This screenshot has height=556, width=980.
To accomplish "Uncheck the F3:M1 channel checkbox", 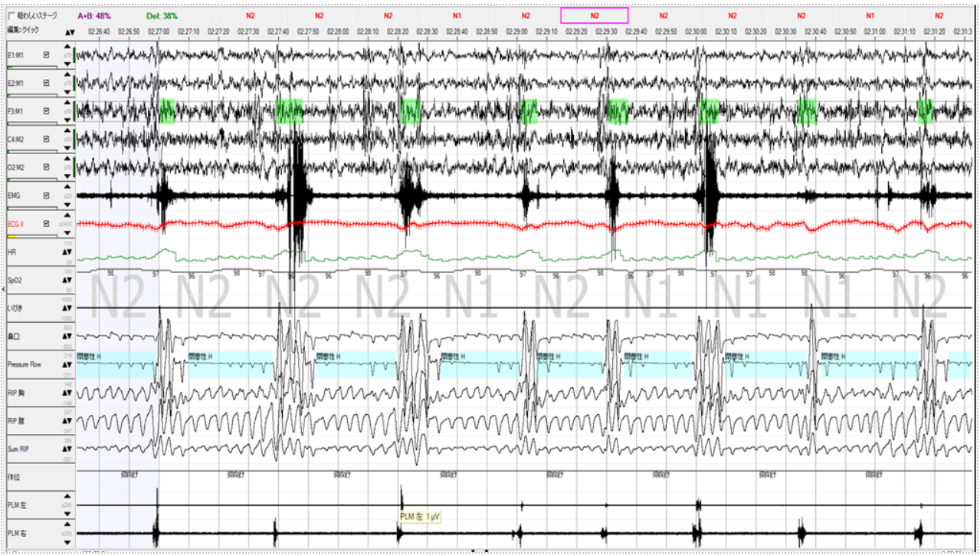I will coord(47,111).
